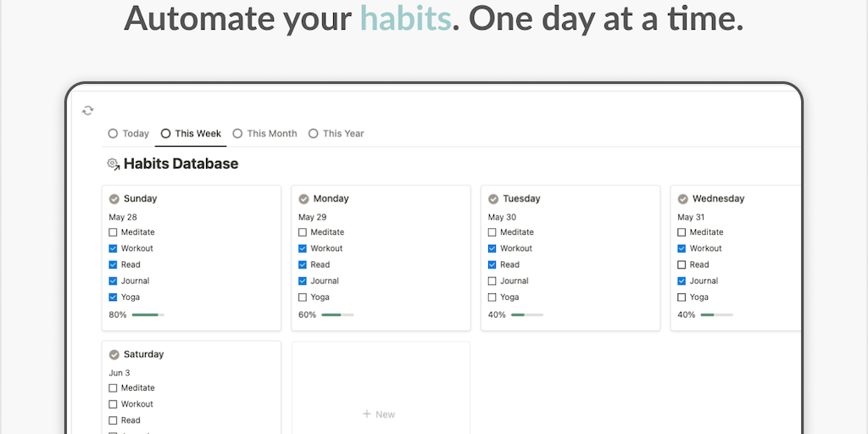Viewport: 868px width, 434px height.
Task: Click the Monday card check-circle icon
Action: tap(303, 198)
